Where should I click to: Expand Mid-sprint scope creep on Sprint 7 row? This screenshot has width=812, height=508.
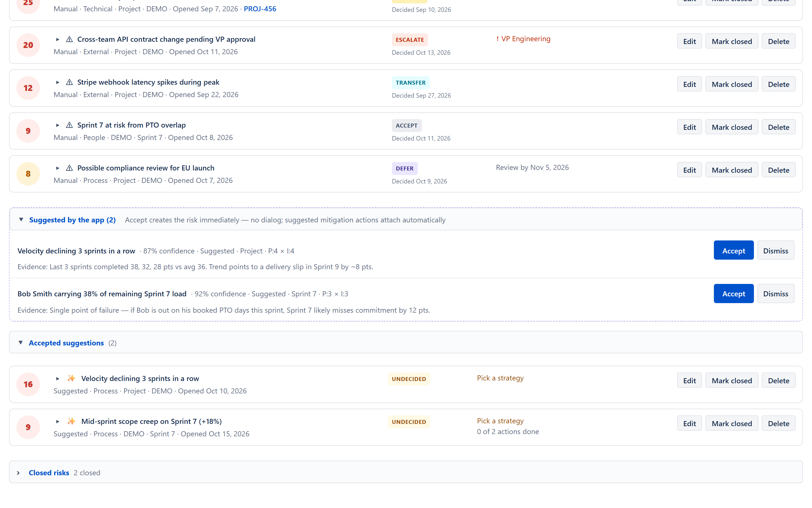58,422
